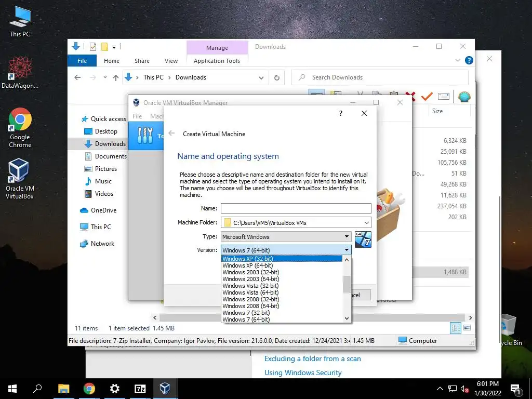The image size is (532, 399).
Task: Click the VirtualBox Tools icon in Manager
Action: (145, 136)
